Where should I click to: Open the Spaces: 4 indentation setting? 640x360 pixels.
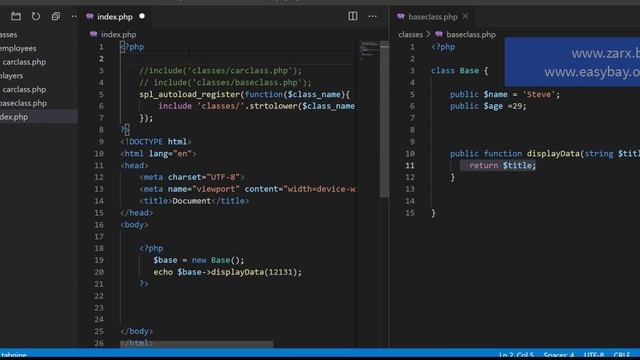[559, 355]
